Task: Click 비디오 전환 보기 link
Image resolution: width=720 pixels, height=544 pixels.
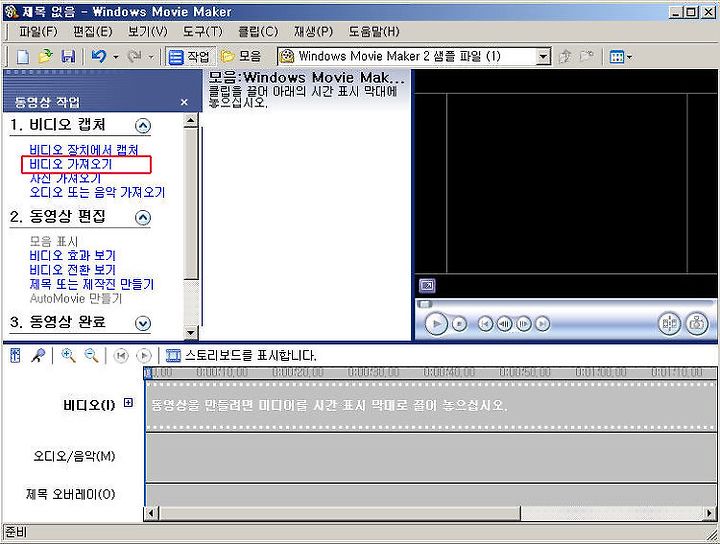Action: (72, 269)
